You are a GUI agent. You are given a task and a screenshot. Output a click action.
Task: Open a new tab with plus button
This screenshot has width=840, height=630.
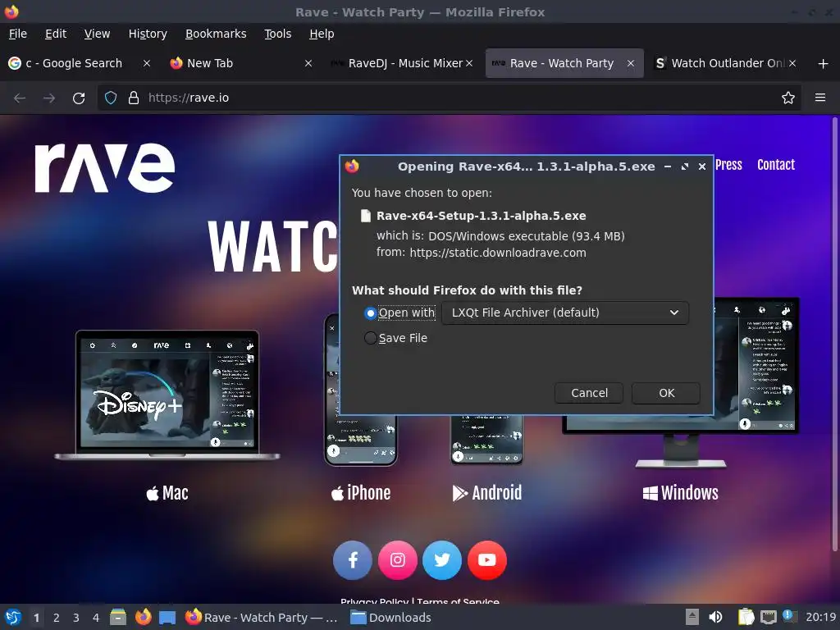[x=824, y=64]
